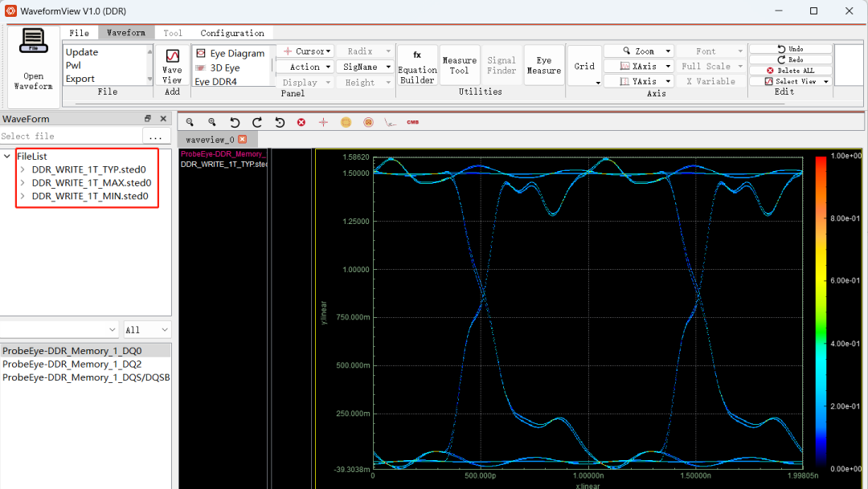Open the Configuration ribbon tab
Screen dimensions: 868x489
(x=232, y=33)
